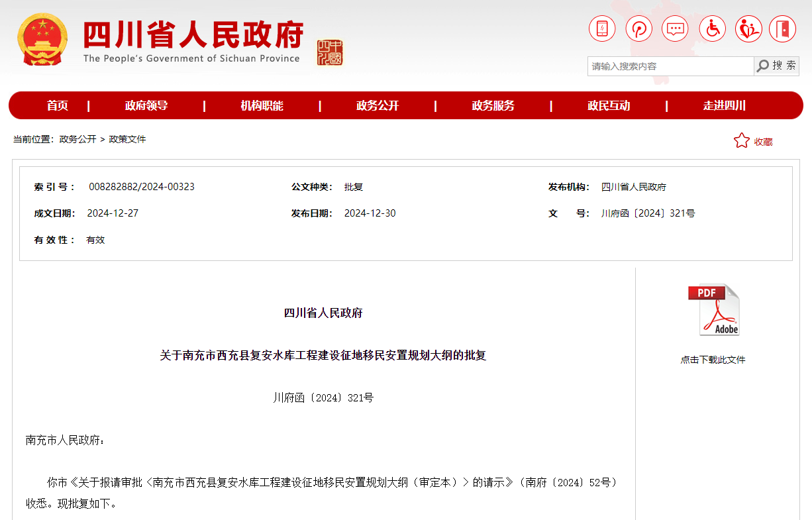This screenshot has height=520, width=812.
Task: Select the 政民互动 navigation item
Action: 609,106
